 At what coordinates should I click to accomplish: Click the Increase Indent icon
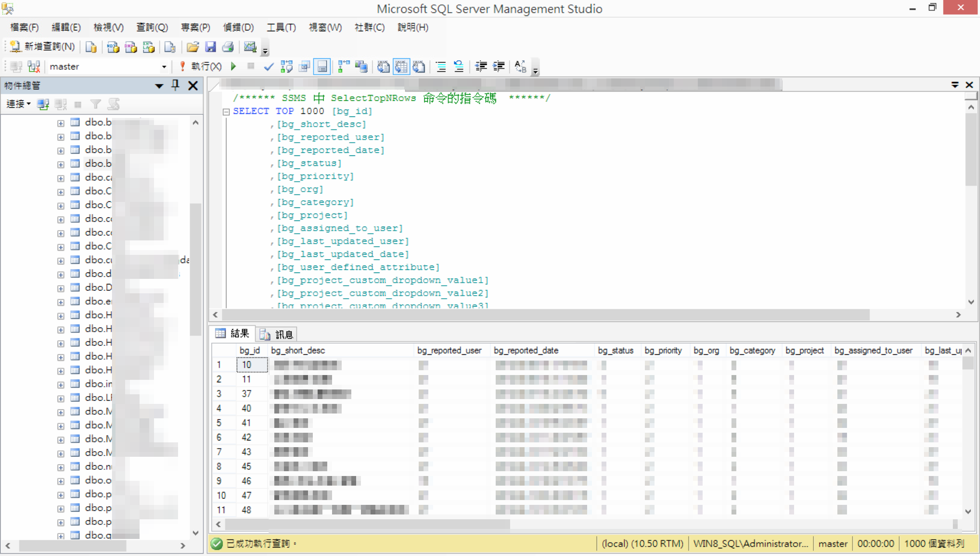pyautogui.click(x=498, y=66)
